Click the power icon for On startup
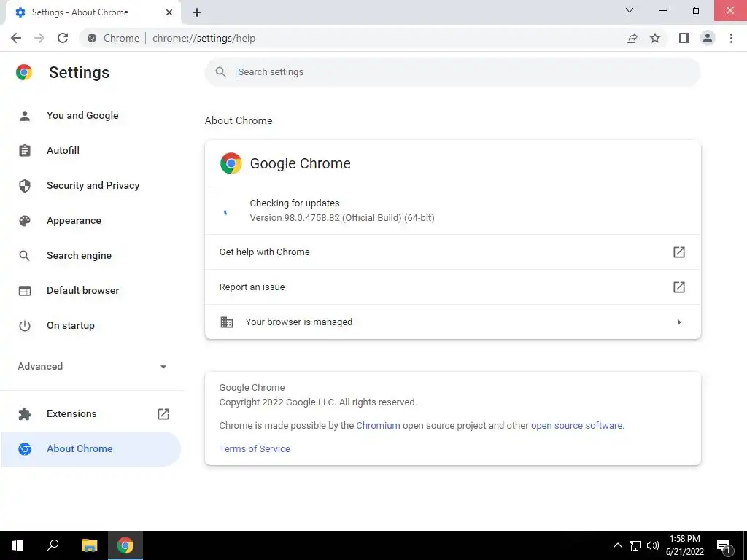Image resolution: width=747 pixels, height=560 pixels. pyautogui.click(x=25, y=326)
